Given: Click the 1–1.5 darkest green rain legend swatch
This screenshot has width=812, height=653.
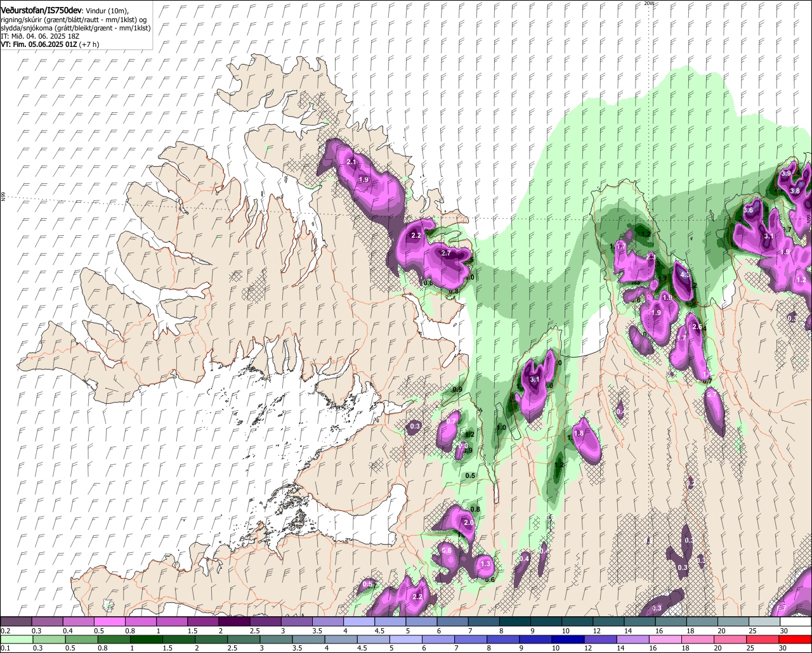Looking at the screenshot, I should click(147, 639).
